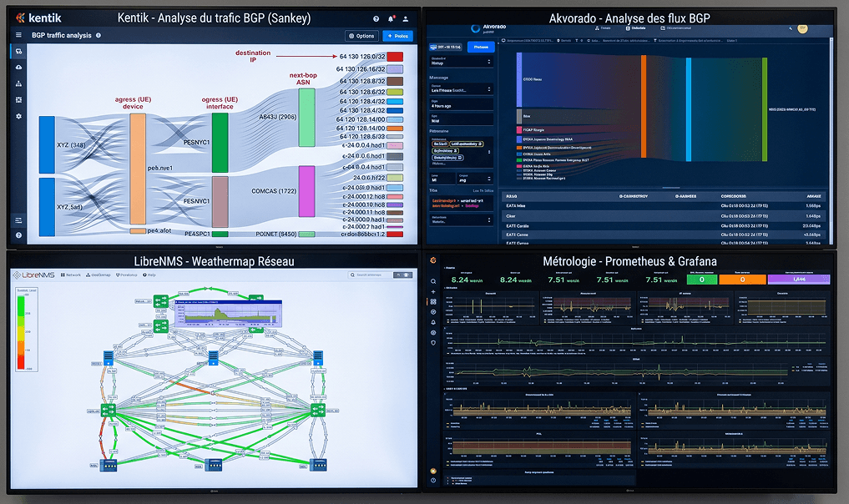
Task: Select brown swatch for 64 130 128.8/32
Action: [x=395, y=81]
